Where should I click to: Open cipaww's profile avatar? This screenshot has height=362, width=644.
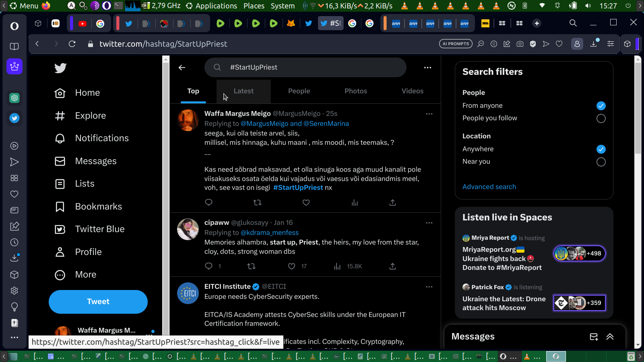pyautogui.click(x=188, y=229)
